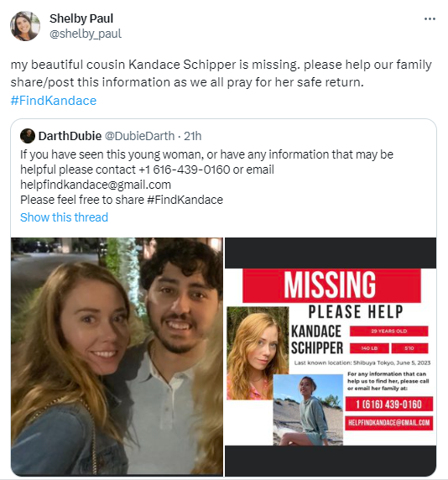Click Shelby Paul's profile avatar
Viewport: 448px width, 480px height.
(25, 26)
